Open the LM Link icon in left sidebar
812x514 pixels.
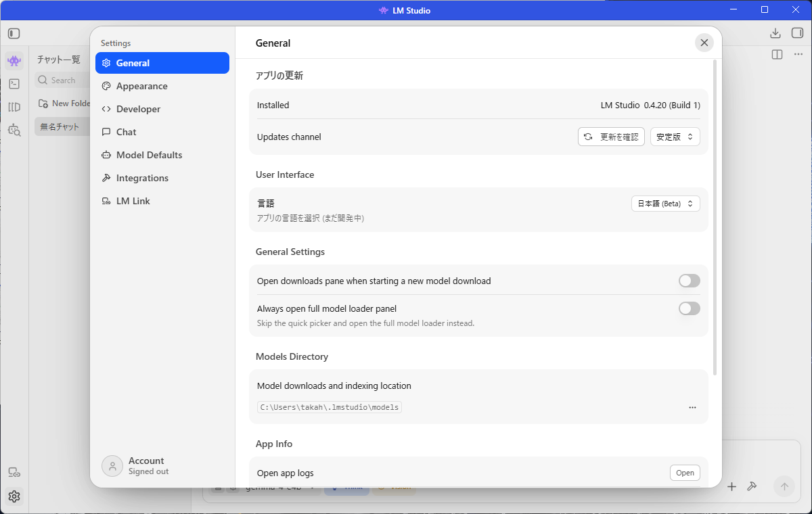pos(14,472)
